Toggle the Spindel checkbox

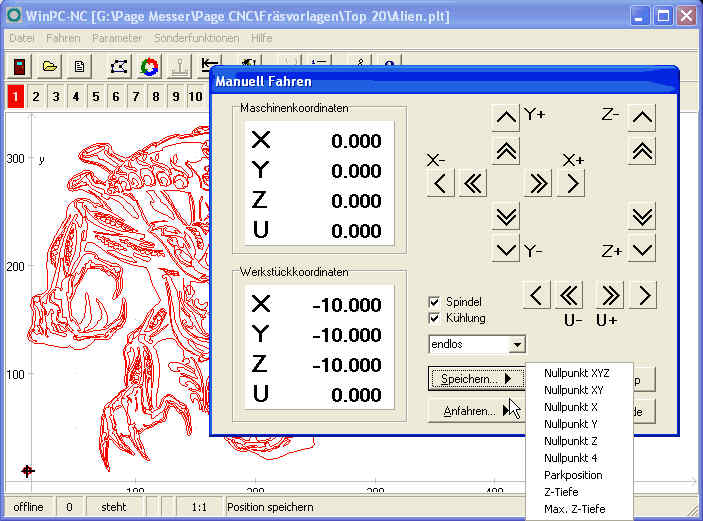tap(434, 301)
